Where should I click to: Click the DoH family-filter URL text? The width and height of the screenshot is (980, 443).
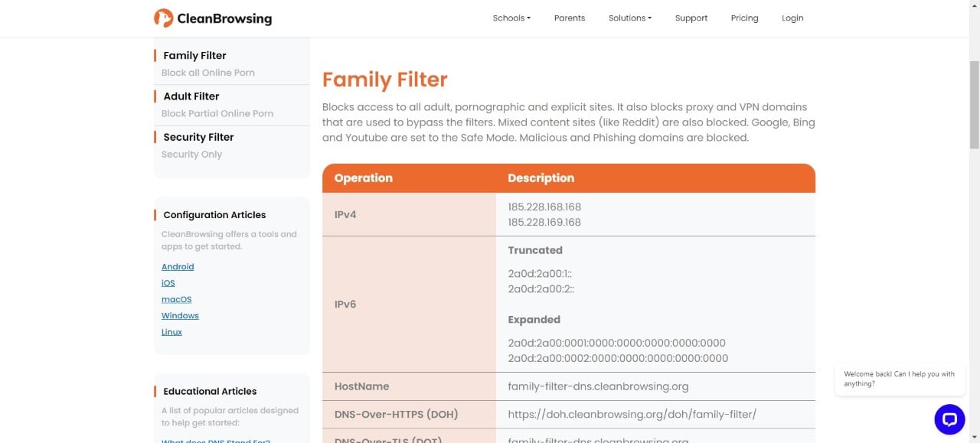tap(632, 415)
